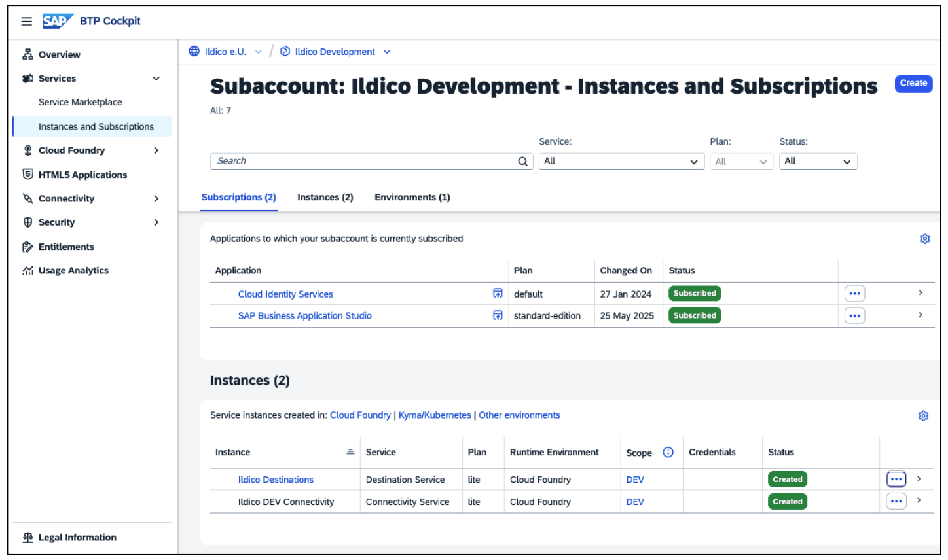Click the globe icon beside Ildico e.U.
Screen dimensions: 948x560
point(194,50)
